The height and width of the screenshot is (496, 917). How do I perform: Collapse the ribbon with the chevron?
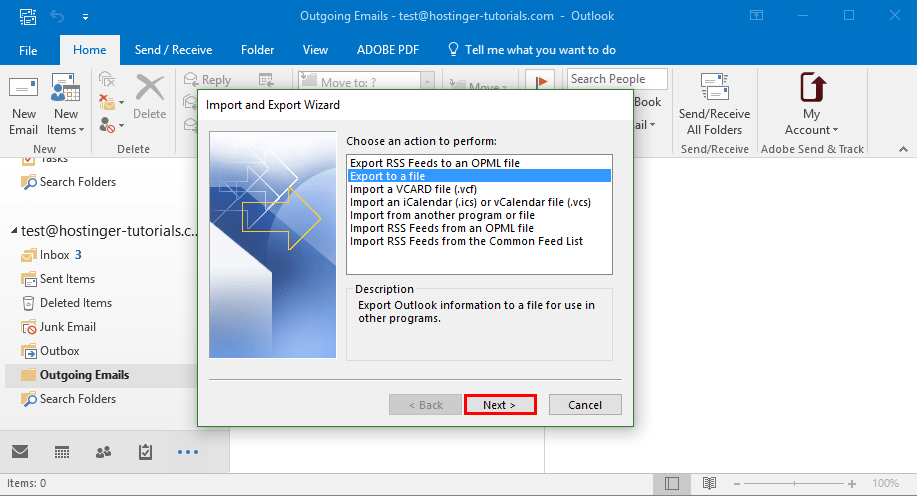(x=903, y=149)
